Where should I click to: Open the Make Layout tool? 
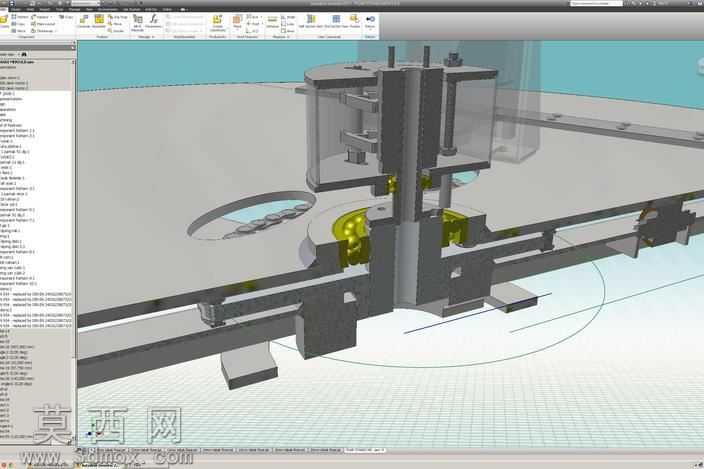[43, 24]
